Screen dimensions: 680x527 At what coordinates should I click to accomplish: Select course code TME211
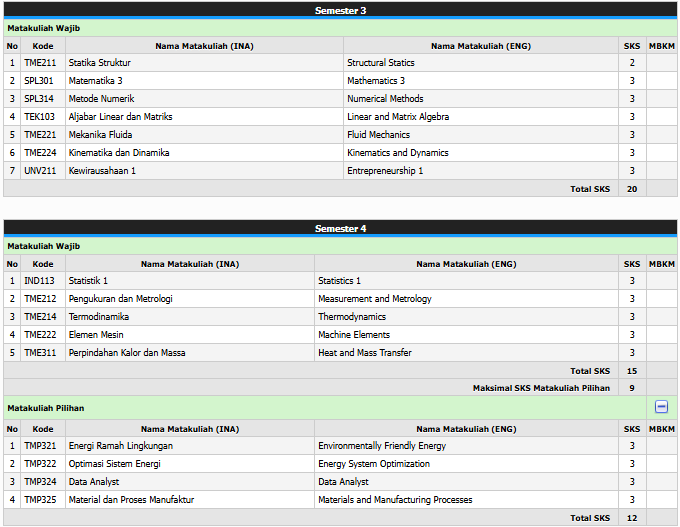(x=40, y=63)
